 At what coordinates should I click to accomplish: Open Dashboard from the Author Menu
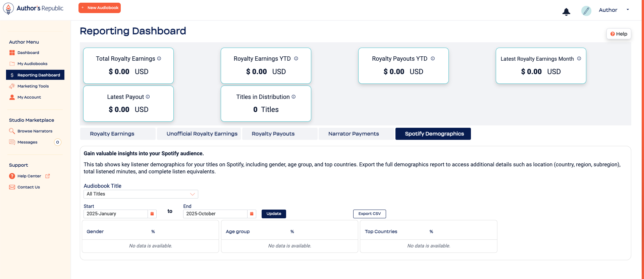click(28, 53)
